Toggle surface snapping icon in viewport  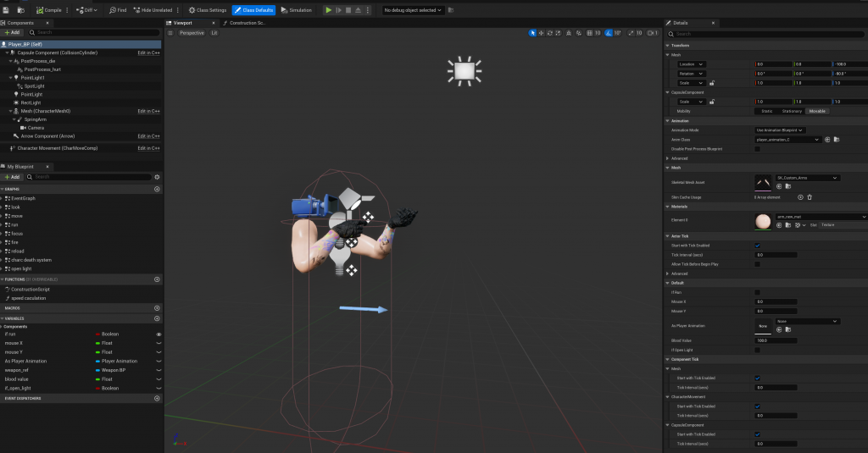pyautogui.click(x=578, y=33)
